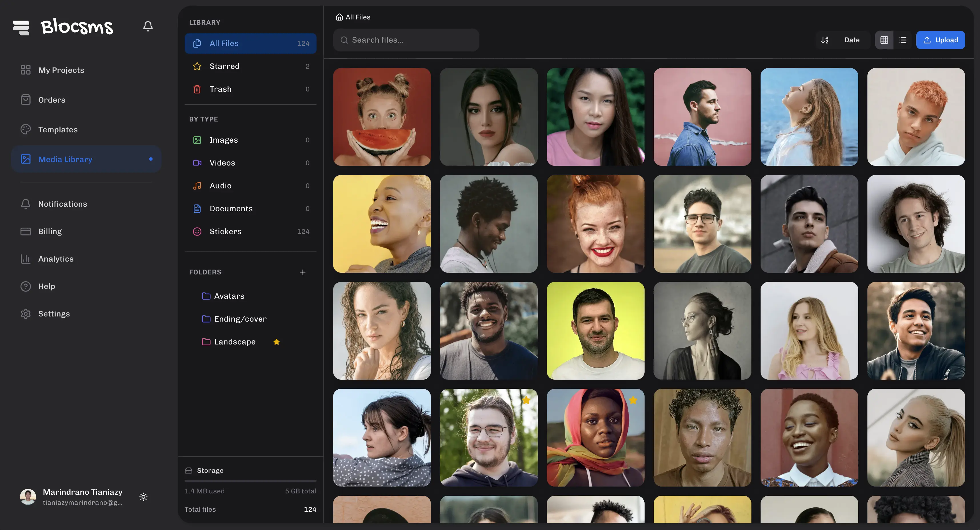The height and width of the screenshot is (530, 980).
Task: Click the Templates palette icon
Action: point(25,129)
